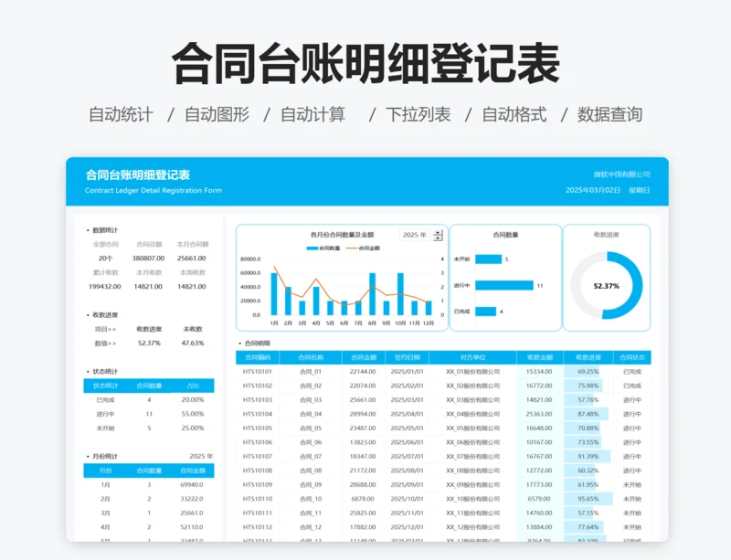This screenshot has width=731, height=560.
Task: Click the 收款进度 donut chart ring
Action: pos(606,285)
